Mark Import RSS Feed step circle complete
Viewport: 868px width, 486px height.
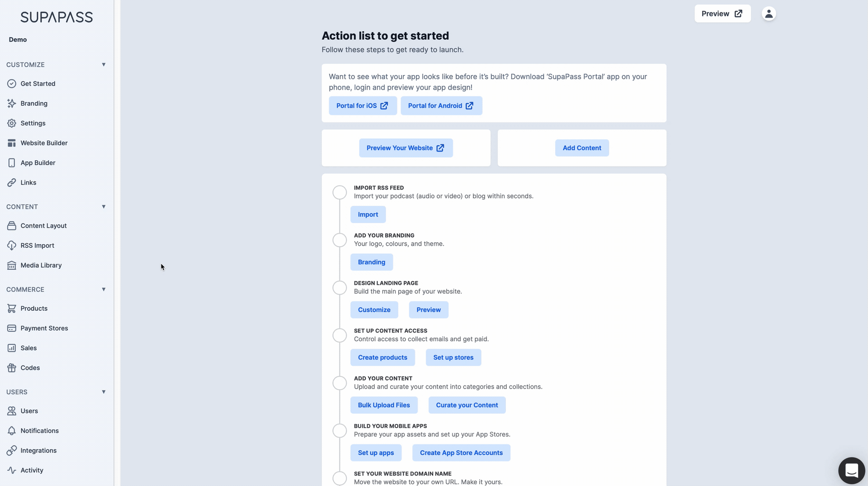[340, 192]
